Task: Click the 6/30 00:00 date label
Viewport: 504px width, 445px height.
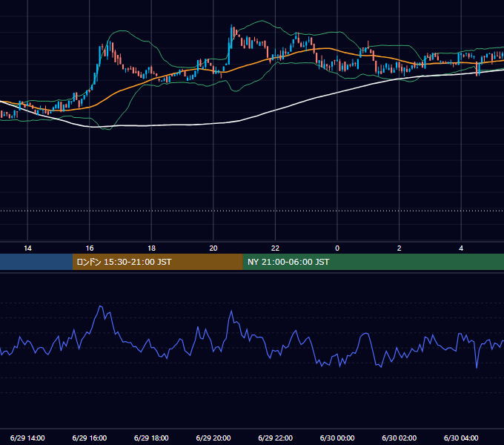Action: [x=337, y=438]
